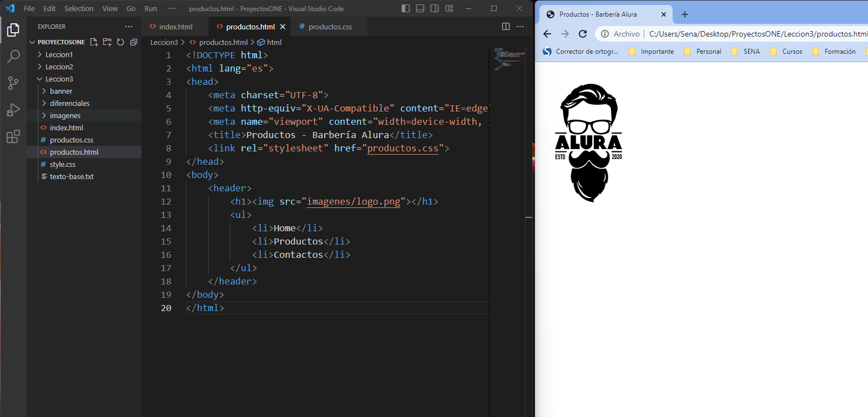Open the Cursos bookmarks folder
The image size is (868, 417).
[x=786, y=52]
